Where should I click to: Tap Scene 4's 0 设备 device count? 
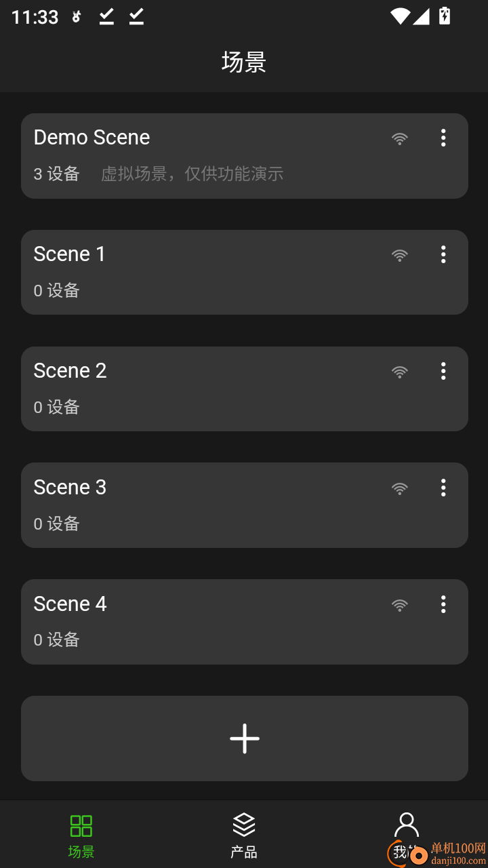click(x=57, y=640)
